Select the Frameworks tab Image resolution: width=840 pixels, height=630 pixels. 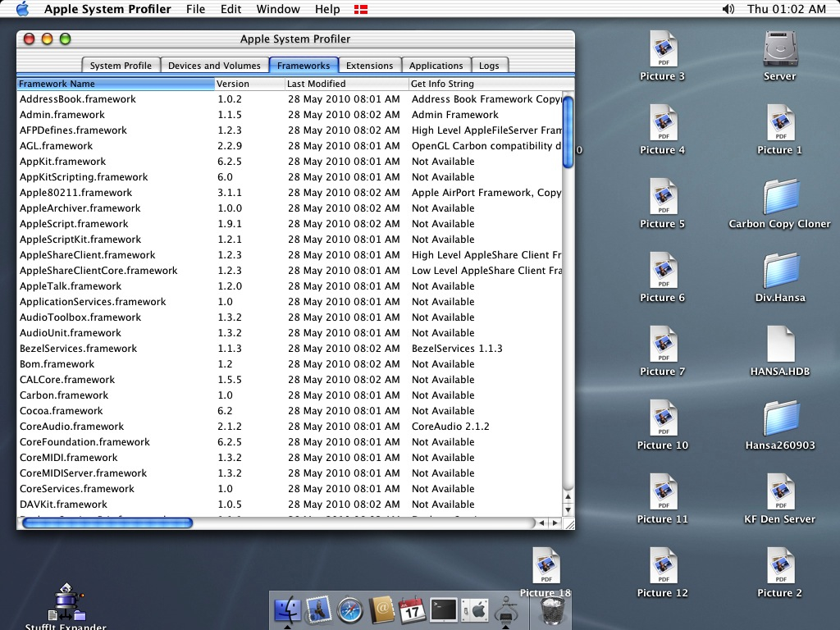click(x=304, y=66)
